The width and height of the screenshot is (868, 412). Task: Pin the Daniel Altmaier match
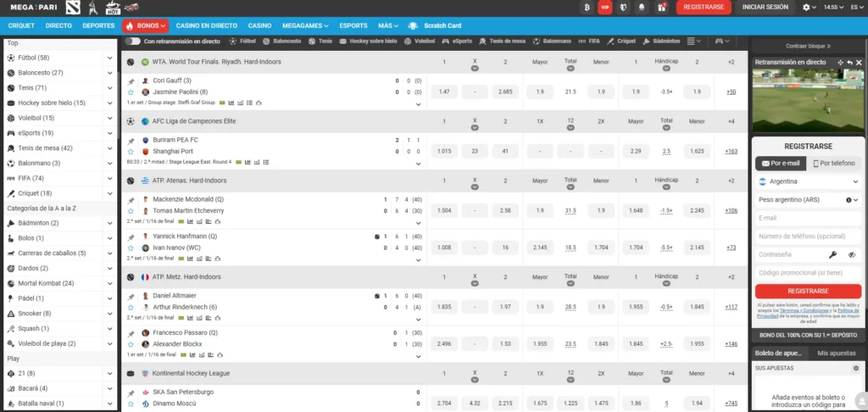tap(131, 296)
